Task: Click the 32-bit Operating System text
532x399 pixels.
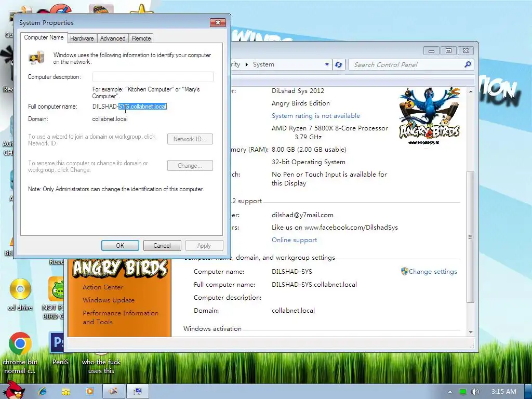Action: tap(309, 162)
